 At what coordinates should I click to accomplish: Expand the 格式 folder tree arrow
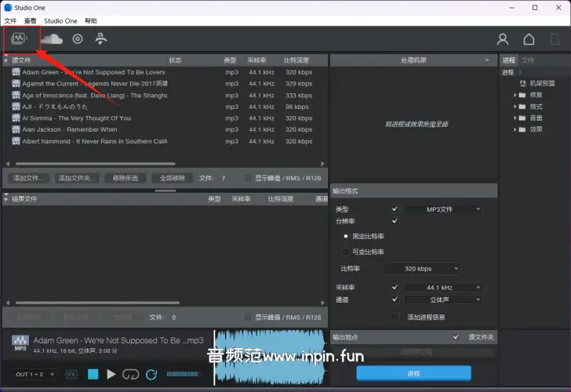[x=515, y=107]
